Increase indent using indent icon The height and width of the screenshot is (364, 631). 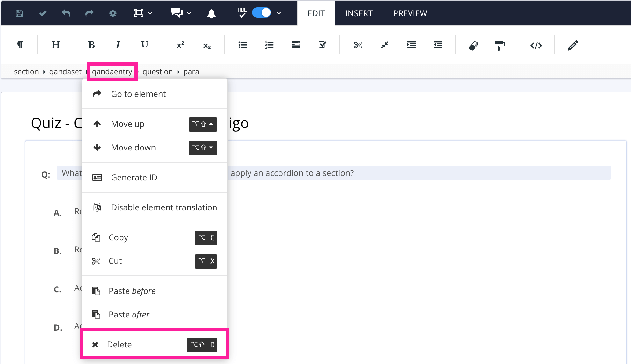pos(411,45)
